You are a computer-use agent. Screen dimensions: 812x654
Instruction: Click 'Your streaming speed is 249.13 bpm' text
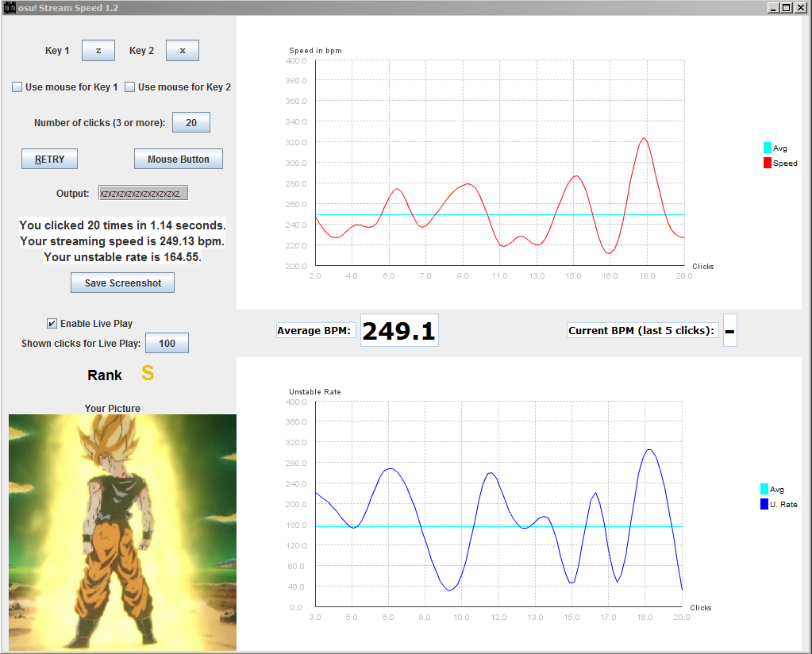point(122,241)
